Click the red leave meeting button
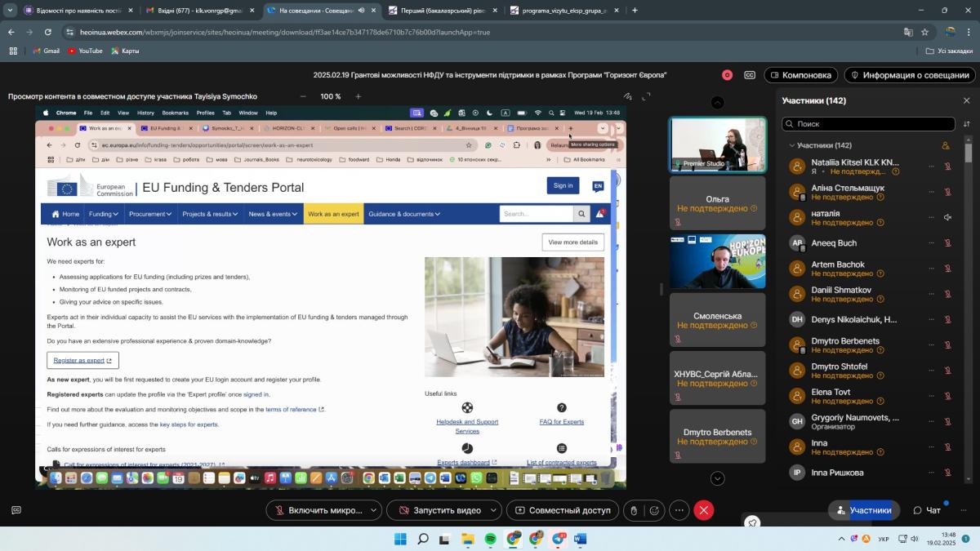This screenshot has height=551, width=980. pyautogui.click(x=704, y=510)
